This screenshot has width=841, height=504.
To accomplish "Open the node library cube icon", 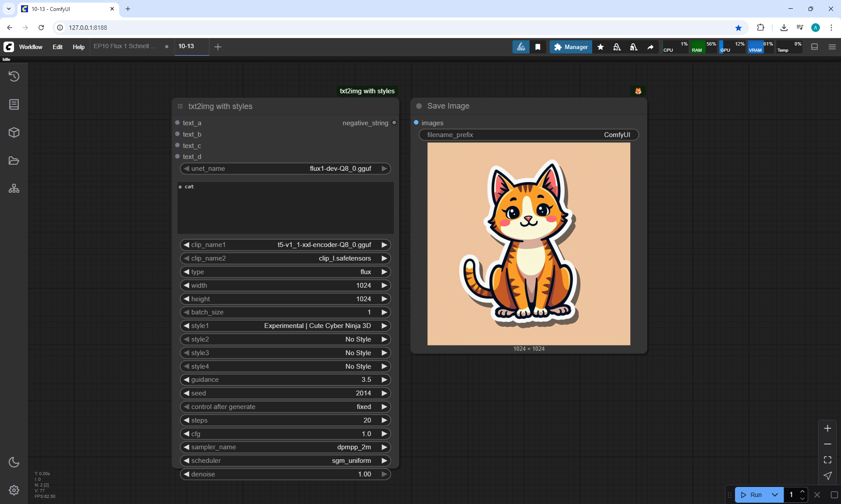I will pos(14,133).
